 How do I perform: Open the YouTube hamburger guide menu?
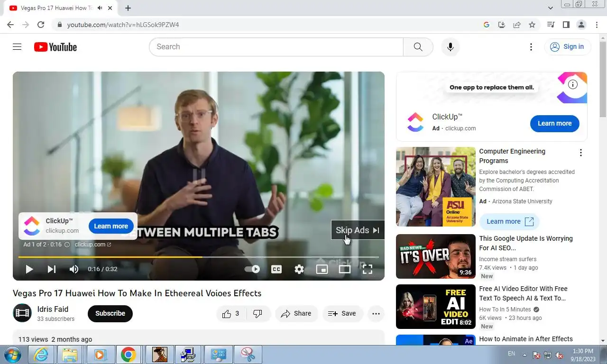pos(17,47)
